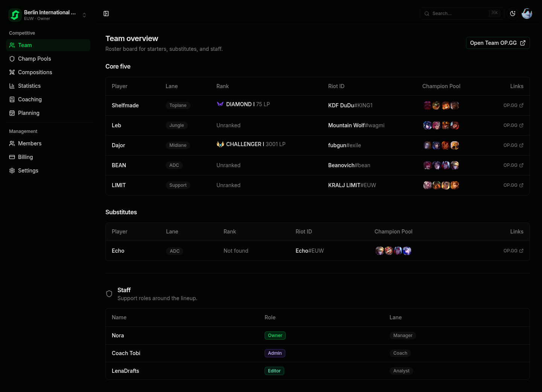Screen dimensions: 542x392
Task: Open Planning page
Action: click(x=48, y=113)
